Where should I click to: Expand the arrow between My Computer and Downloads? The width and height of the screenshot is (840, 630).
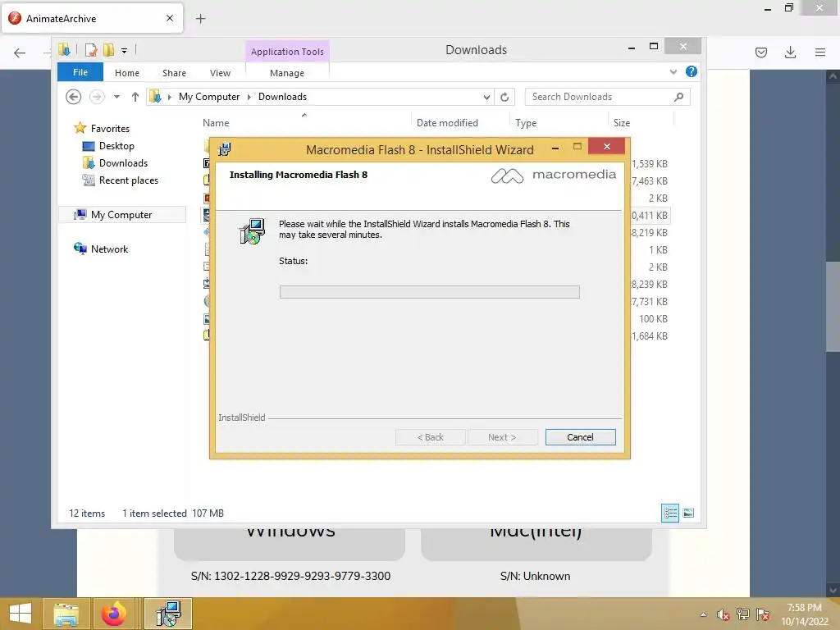click(x=249, y=97)
